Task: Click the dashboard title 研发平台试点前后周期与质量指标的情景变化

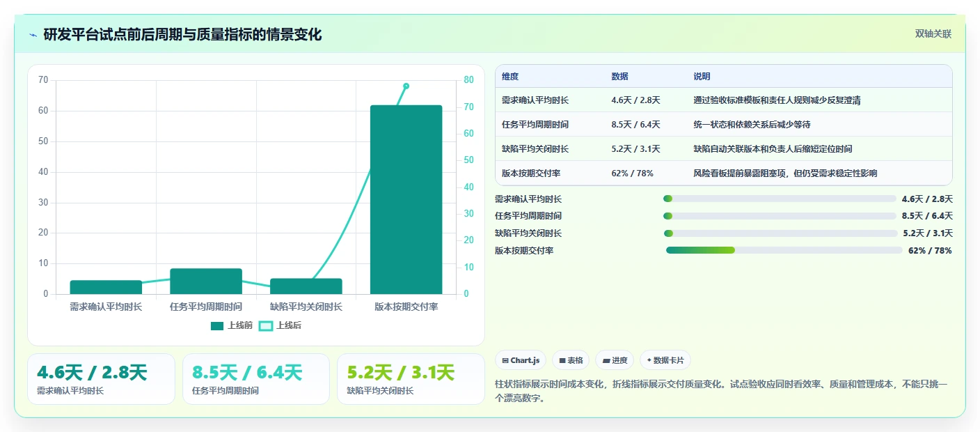Action: click(182, 35)
